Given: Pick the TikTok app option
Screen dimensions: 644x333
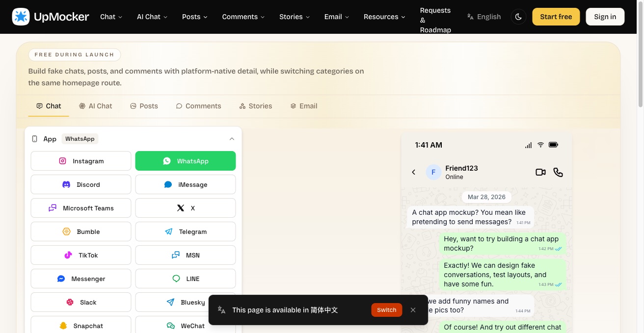Looking at the screenshot, I should point(81,255).
